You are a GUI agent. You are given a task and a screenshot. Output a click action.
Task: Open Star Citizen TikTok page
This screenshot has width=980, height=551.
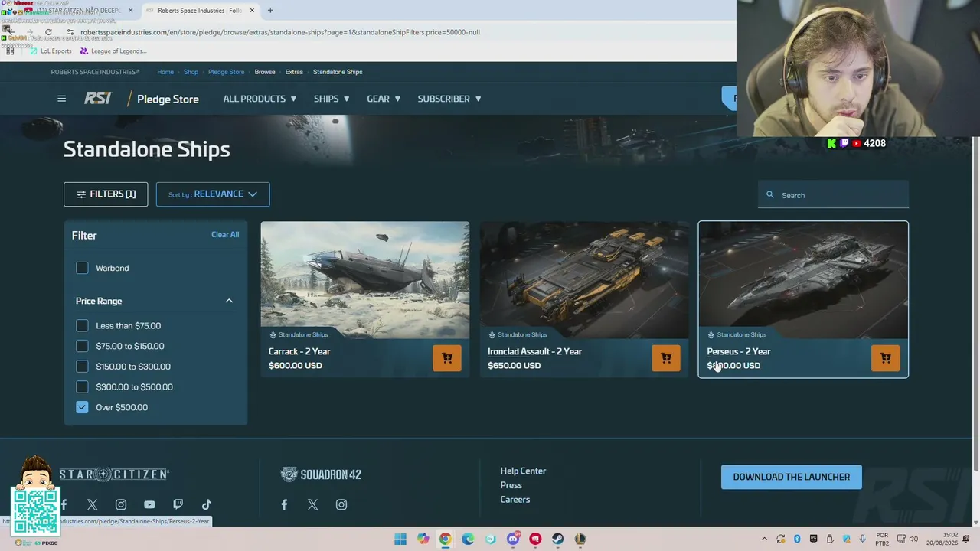point(207,505)
